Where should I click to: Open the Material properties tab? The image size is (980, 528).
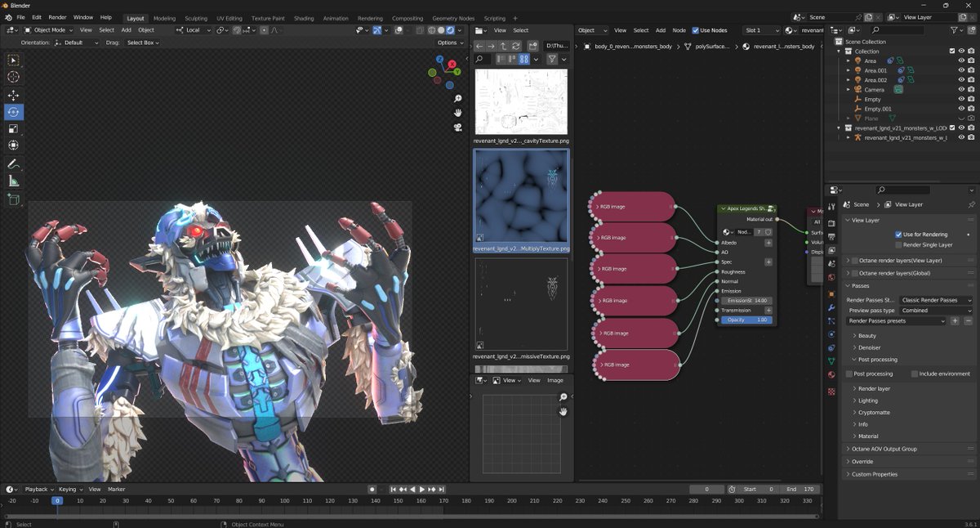[x=831, y=374]
